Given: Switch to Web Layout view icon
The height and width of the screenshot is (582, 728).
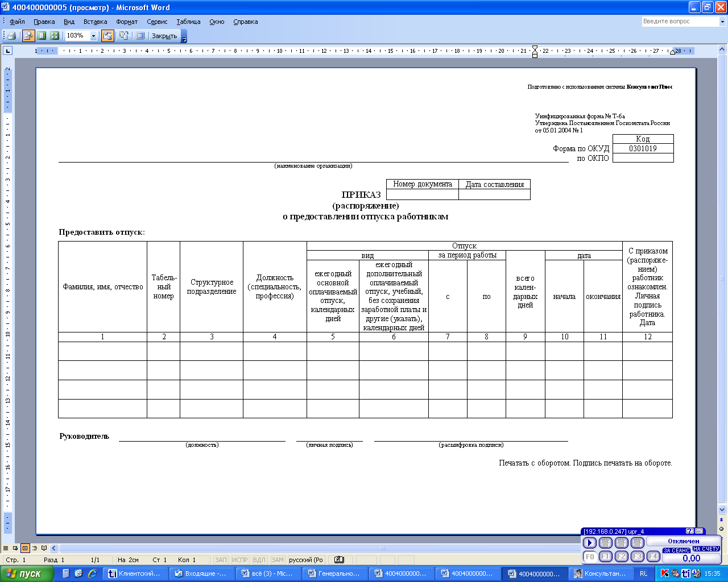Looking at the screenshot, I should point(15,548).
